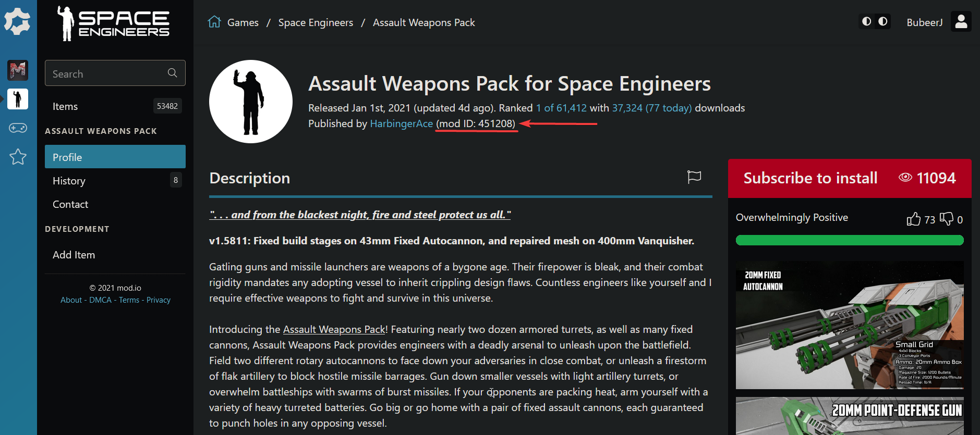
Task: Open the 20MM Fixed Autocannon thumbnail
Action: pyautogui.click(x=850, y=325)
